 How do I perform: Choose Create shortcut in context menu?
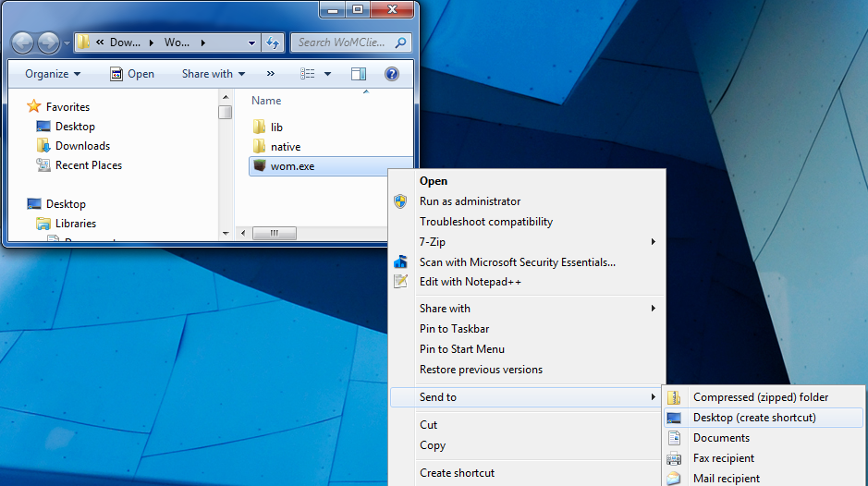(527, 473)
